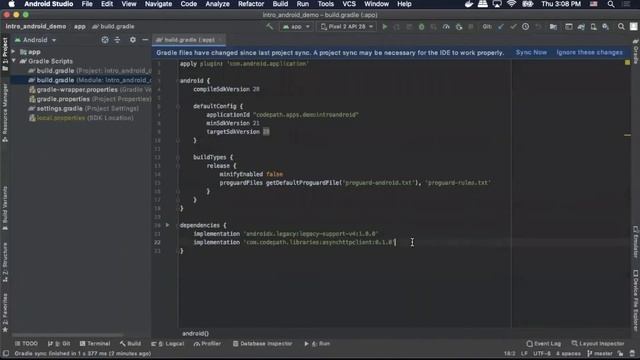Open Project panel settings gear
The height and width of the screenshot is (360, 640).
coord(133,40)
